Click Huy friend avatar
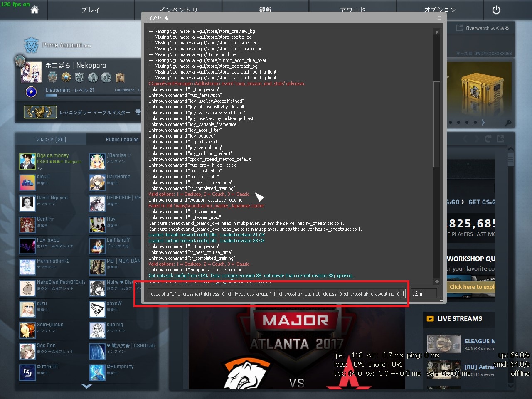532x399 pixels. click(97, 225)
